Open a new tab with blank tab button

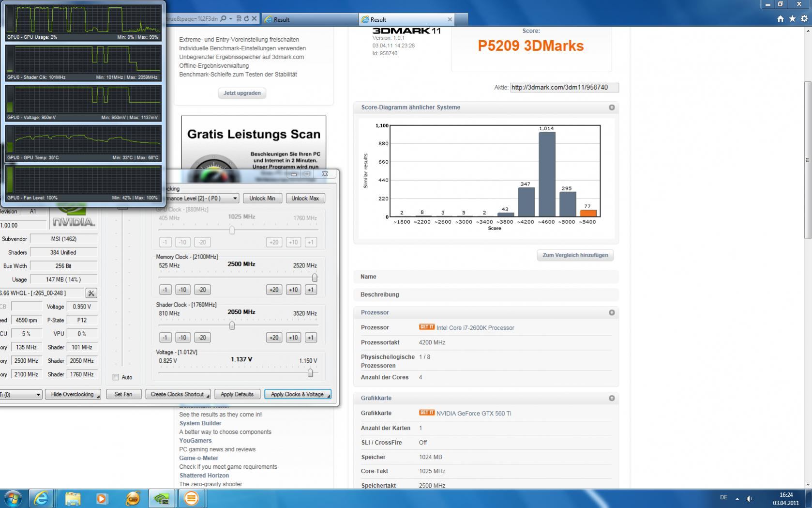pyautogui.click(x=462, y=19)
